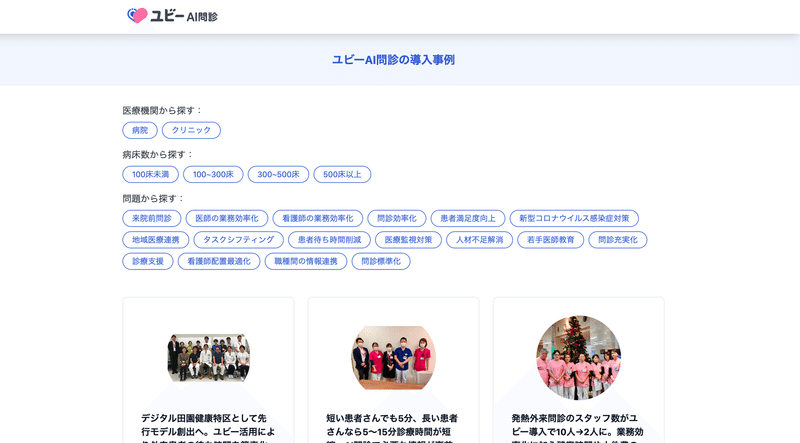Open the masked staff photo in the 短い患者さんでも5分 card
800x443 pixels.
click(x=393, y=358)
